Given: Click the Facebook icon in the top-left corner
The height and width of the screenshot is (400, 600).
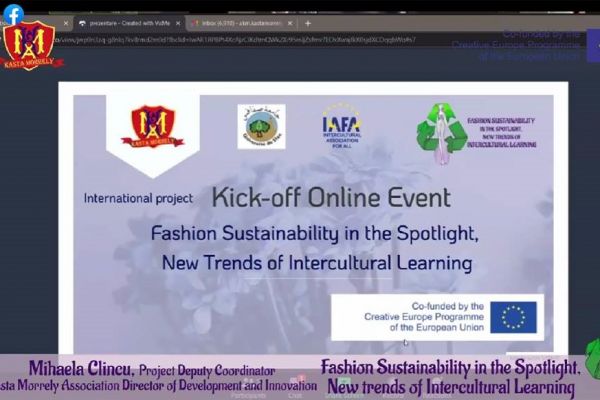Looking at the screenshot, I should [x=13, y=13].
